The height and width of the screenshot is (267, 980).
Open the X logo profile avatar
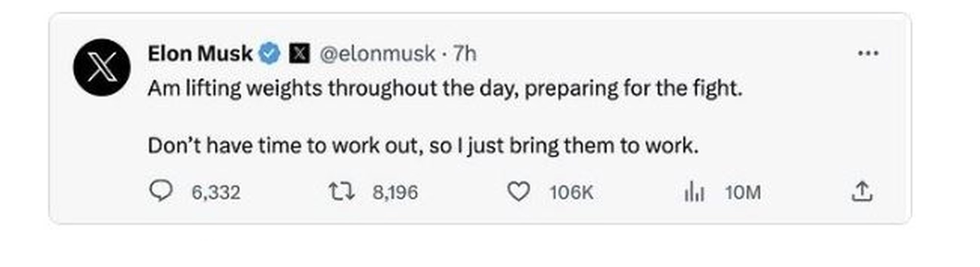point(102,67)
